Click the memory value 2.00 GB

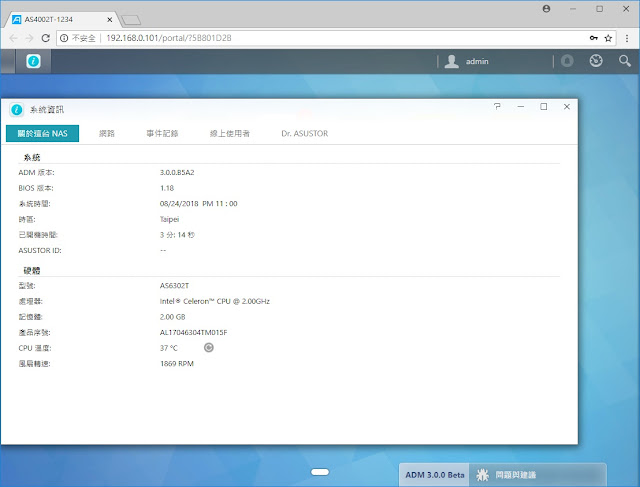tap(172, 317)
